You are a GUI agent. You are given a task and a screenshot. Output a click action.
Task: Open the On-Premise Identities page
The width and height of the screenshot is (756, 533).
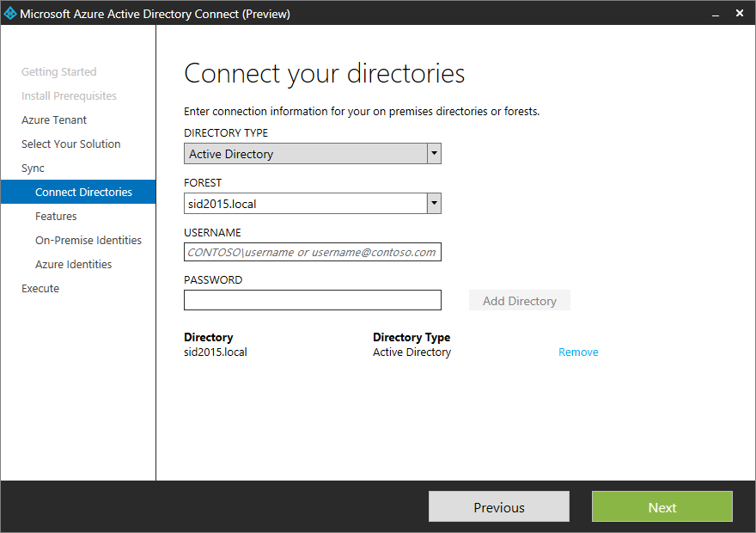pos(88,240)
